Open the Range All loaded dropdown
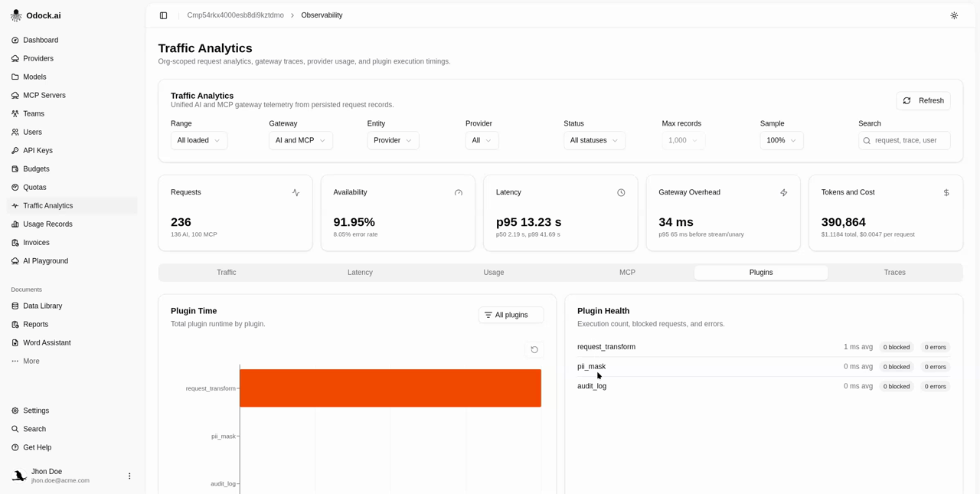 coord(199,140)
